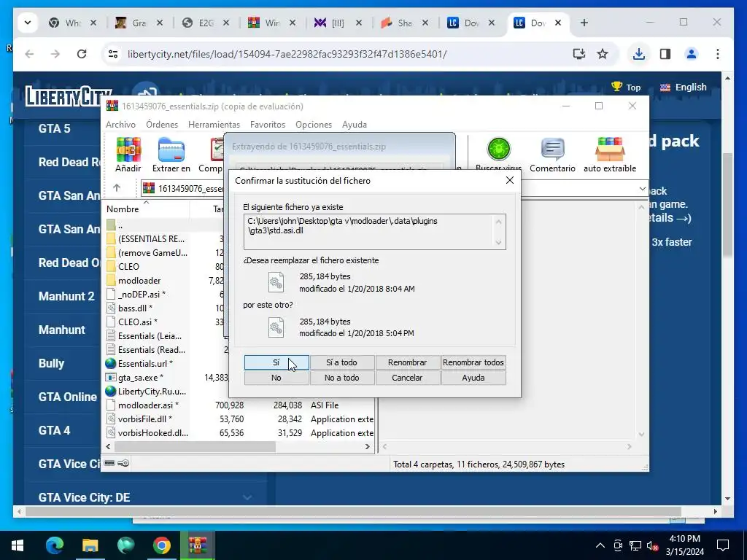The width and height of the screenshot is (747, 560).
Task: Click the address bar URL field
Action: pyautogui.click(x=287, y=54)
